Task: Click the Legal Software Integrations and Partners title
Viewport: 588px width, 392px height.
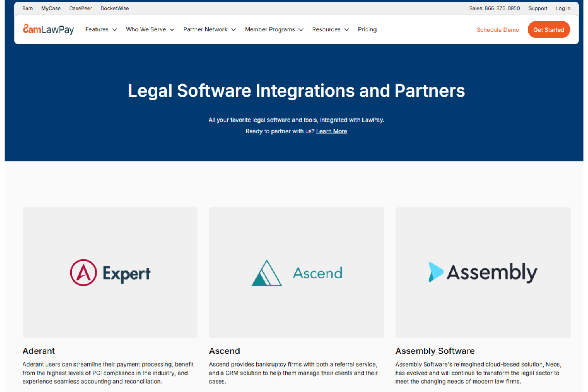Action: (296, 91)
